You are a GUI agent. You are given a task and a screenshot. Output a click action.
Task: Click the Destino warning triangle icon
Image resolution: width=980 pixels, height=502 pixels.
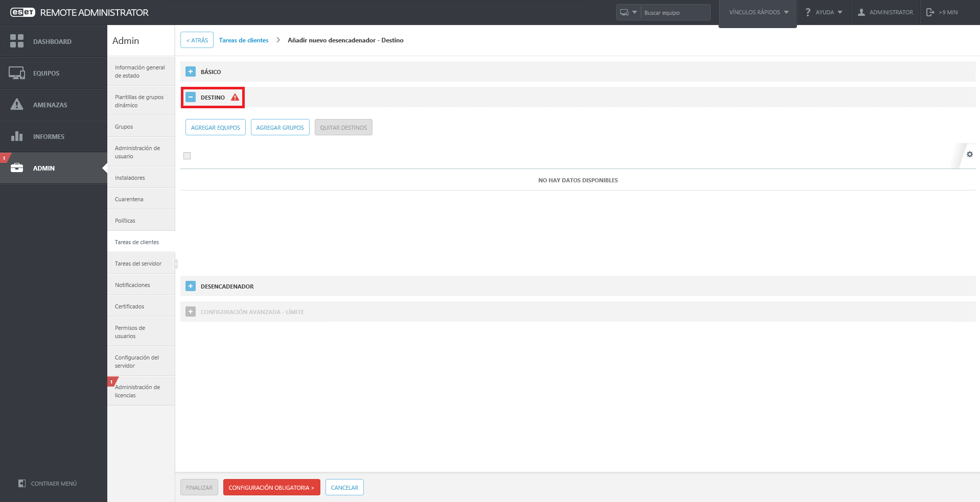tap(235, 97)
